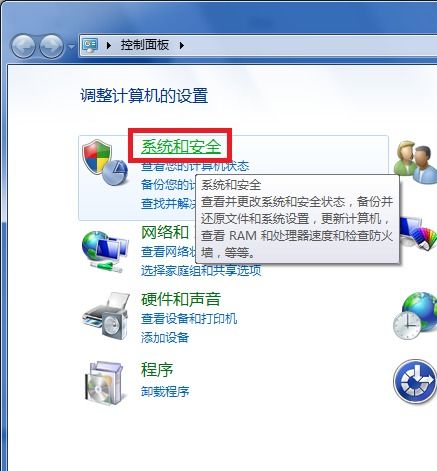Click the System and Security shield icon
Viewport: 437px width, 471px height.
[105, 162]
